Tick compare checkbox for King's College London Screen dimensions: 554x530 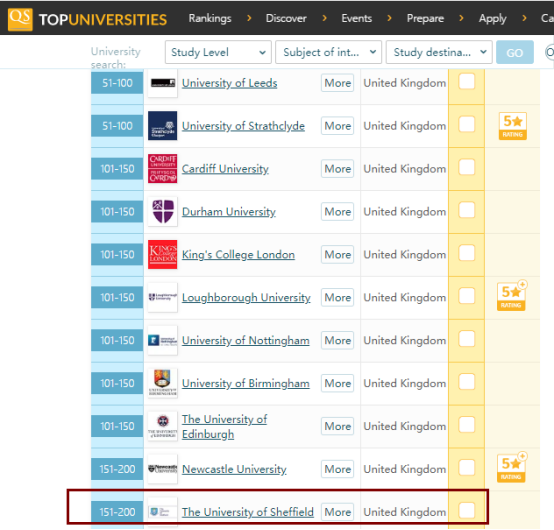(x=467, y=253)
